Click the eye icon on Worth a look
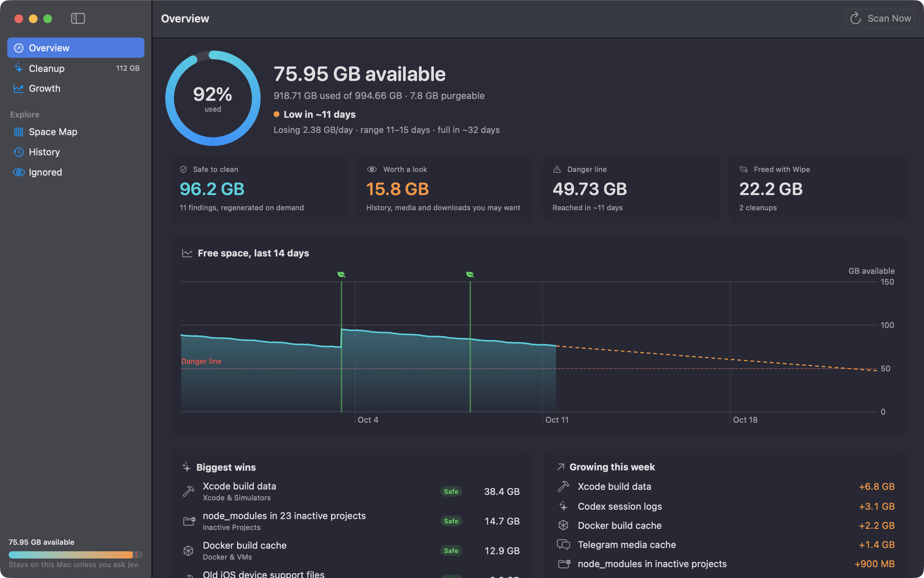Viewport: 924px width, 578px height. pyautogui.click(x=371, y=169)
